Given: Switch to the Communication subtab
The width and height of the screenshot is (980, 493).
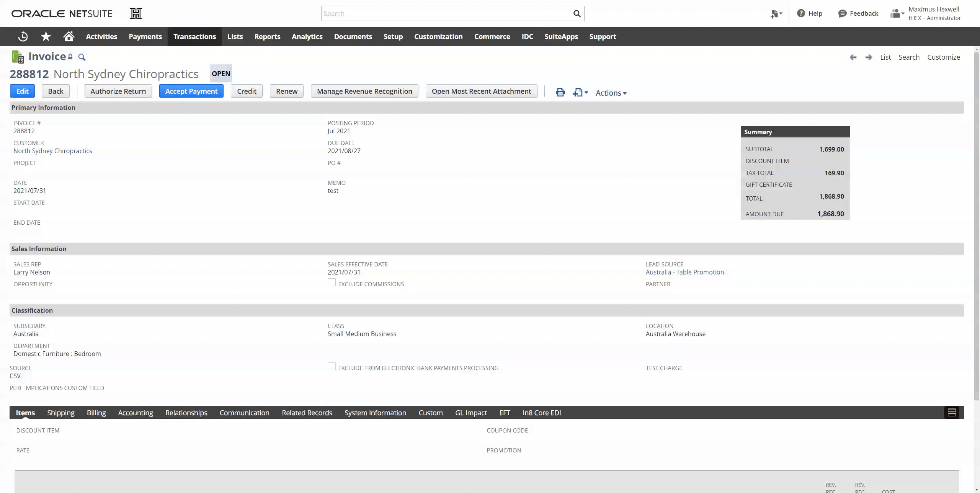Looking at the screenshot, I should click(x=244, y=413).
